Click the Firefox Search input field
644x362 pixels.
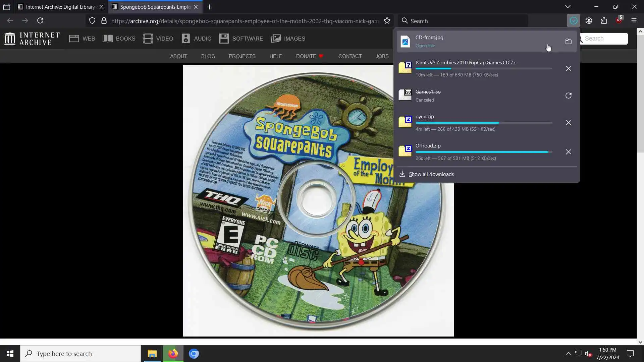click(466, 21)
